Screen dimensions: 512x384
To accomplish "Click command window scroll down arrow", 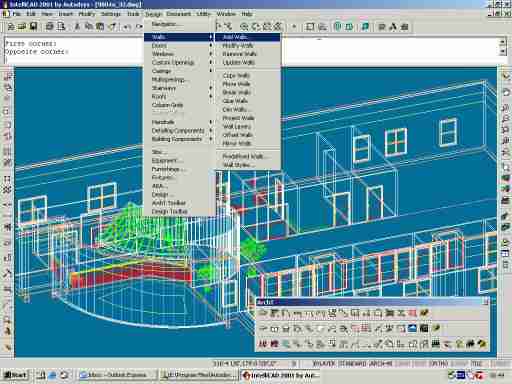I will point(503,51).
